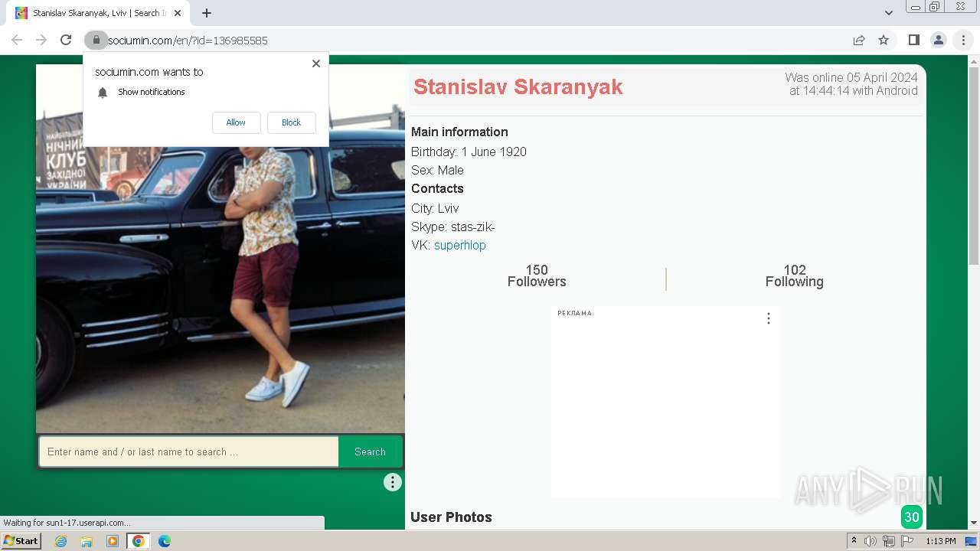Block notifications from sociumin.com
980x551 pixels.
[x=291, y=122]
